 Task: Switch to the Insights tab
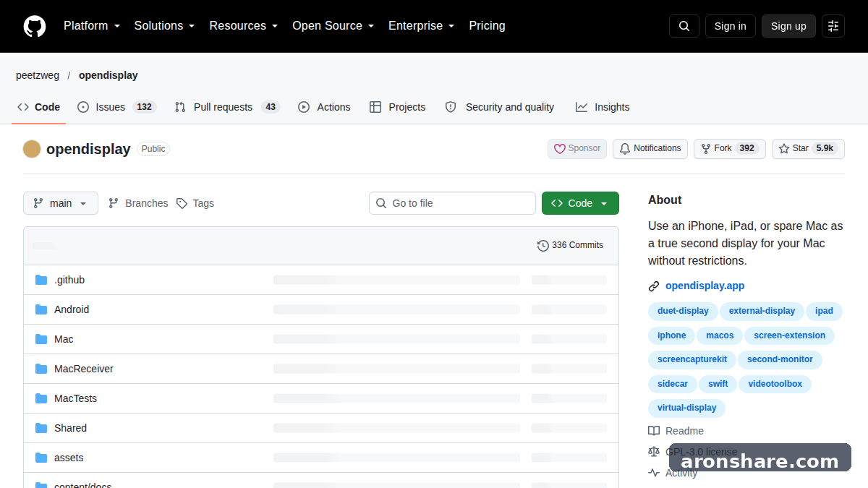[x=603, y=107]
